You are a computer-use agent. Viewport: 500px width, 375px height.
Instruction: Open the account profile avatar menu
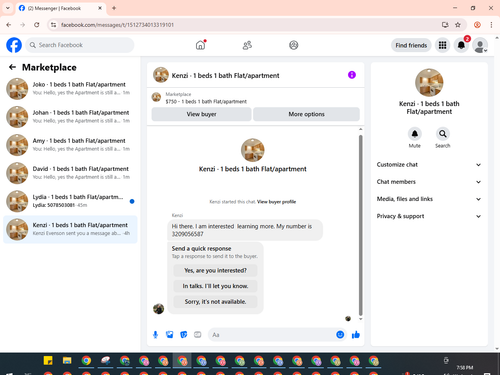[480, 45]
